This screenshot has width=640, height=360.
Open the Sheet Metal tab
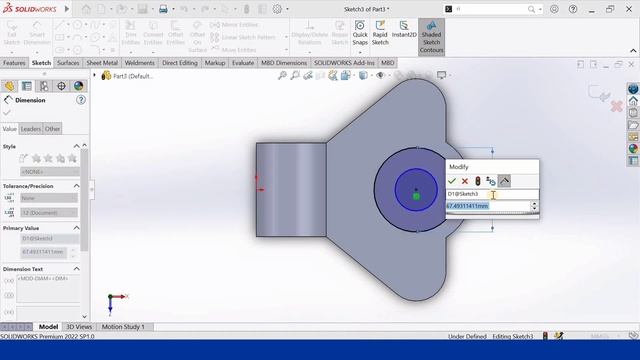point(102,63)
